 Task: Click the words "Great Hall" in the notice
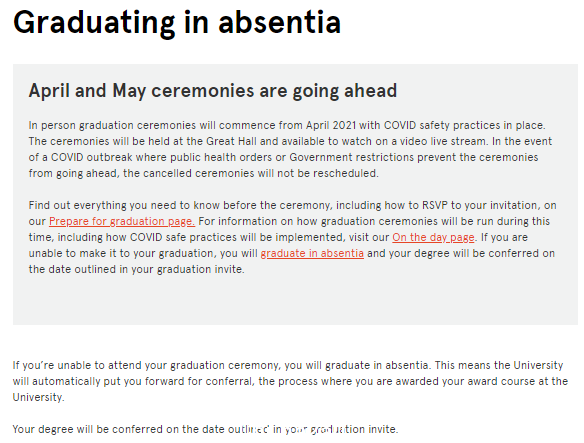click(x=231, y=142)
